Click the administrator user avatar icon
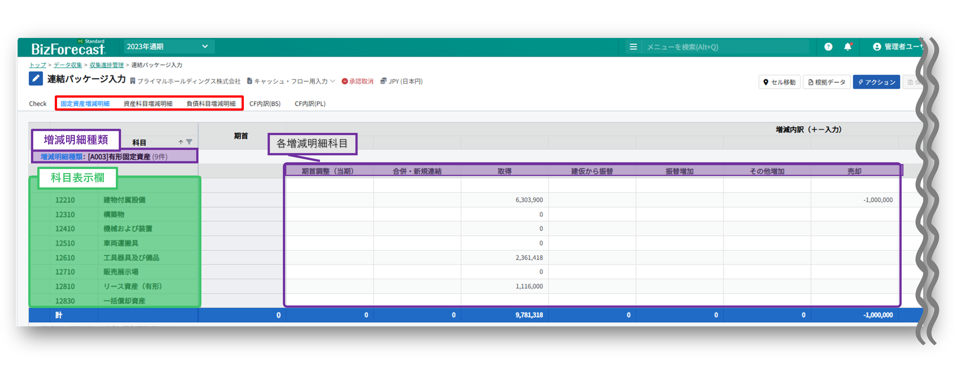 tap(876, 47)
